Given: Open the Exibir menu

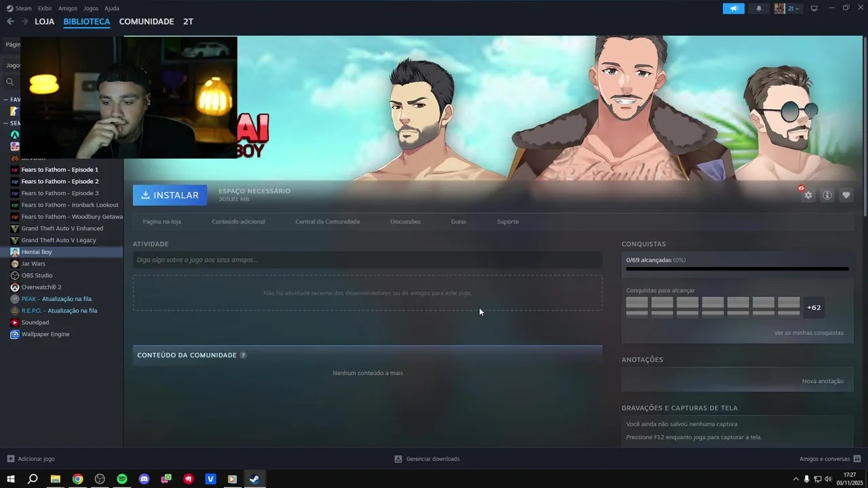Looking at the screenshot, I should click(45, 8).
